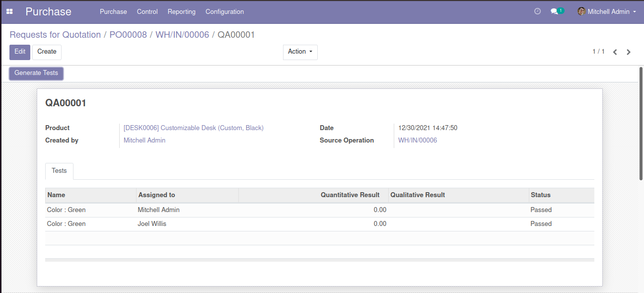The width and height of the screenshot is (644, 293).
Task: Open the activities clock icon
Action: pos(537,11)
